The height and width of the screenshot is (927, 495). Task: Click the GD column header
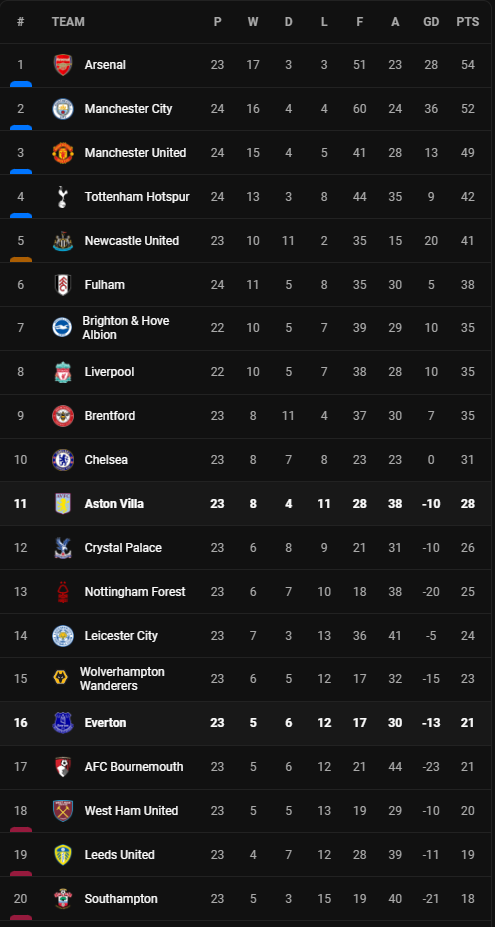431,22
